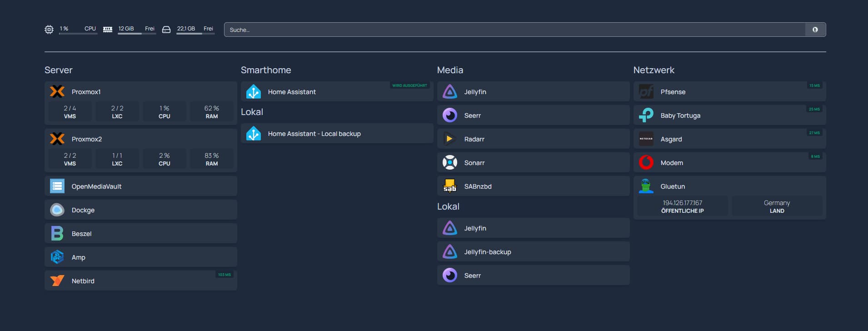The width and height of the screenshot is (868, 331).
Task: Click the 8 MS ping badge on Modem
Action: click(x=815, y=156)
